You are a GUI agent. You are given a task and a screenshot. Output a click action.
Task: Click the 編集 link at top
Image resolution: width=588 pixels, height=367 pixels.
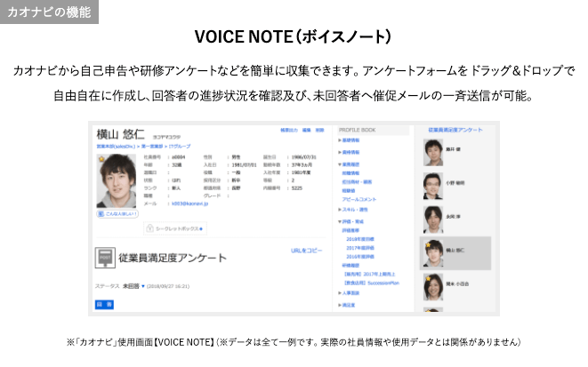coord(307,131)
